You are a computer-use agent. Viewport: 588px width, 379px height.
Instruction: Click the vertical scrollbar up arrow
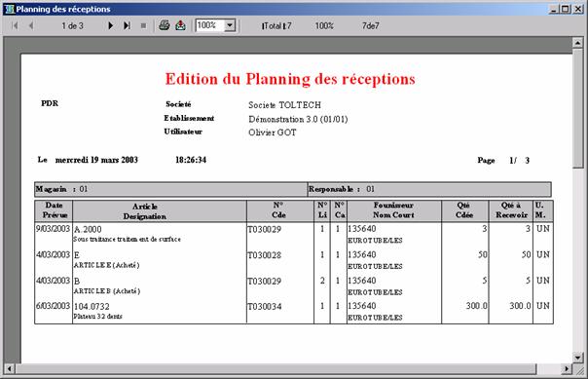[x=578, y=43]
